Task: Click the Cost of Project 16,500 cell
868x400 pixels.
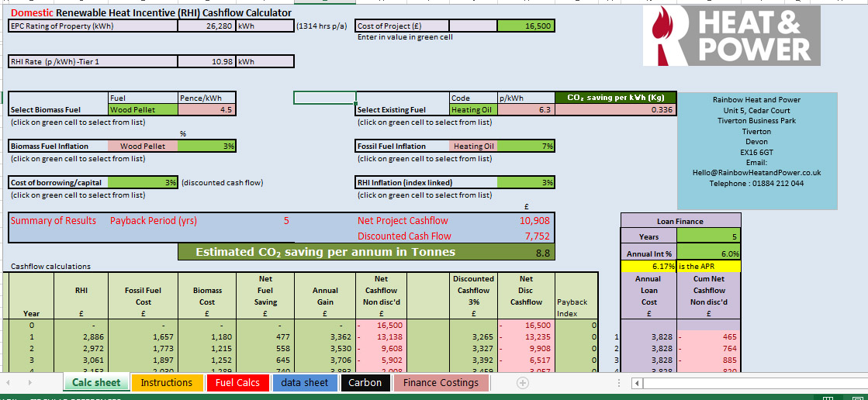Action: point(525,26)
